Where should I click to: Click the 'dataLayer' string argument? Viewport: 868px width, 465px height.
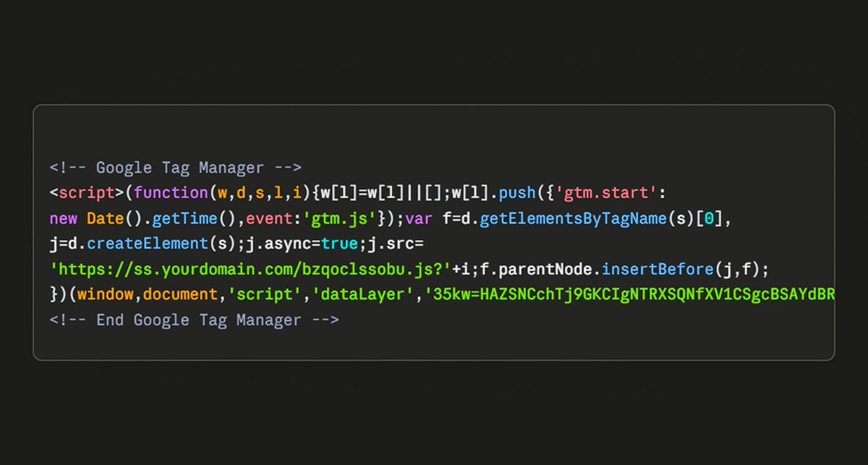click(363, 294)
